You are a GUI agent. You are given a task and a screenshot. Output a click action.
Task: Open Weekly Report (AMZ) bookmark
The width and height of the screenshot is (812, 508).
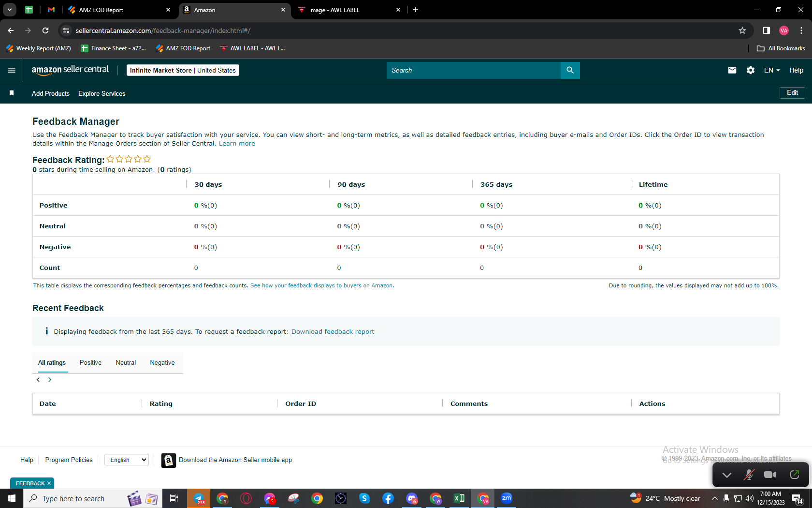[38, 48]
